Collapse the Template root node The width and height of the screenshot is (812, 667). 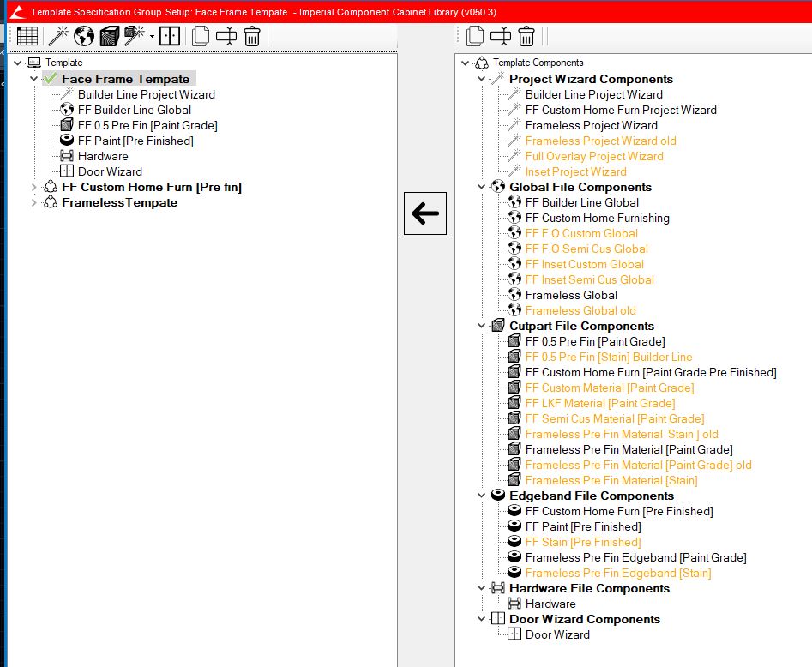point(18,63)
